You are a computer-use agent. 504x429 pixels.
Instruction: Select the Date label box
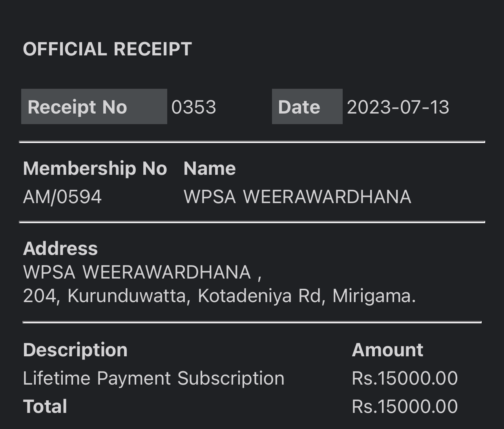pyautogui.click(x=307, y=106)
